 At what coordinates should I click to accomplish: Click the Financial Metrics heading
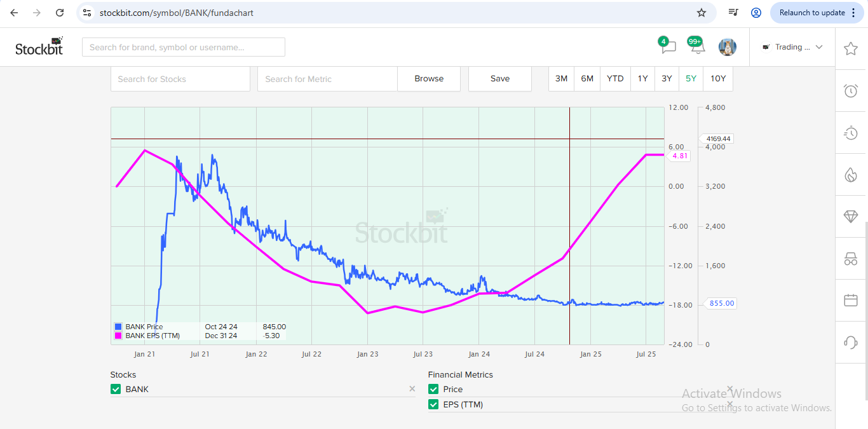[x=461, y=374]
